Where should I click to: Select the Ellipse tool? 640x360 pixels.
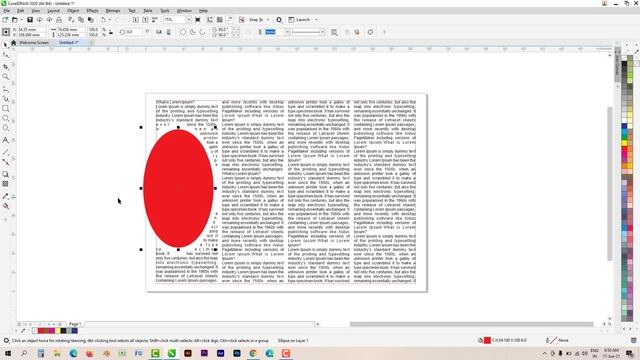click(x=6, y=118)
